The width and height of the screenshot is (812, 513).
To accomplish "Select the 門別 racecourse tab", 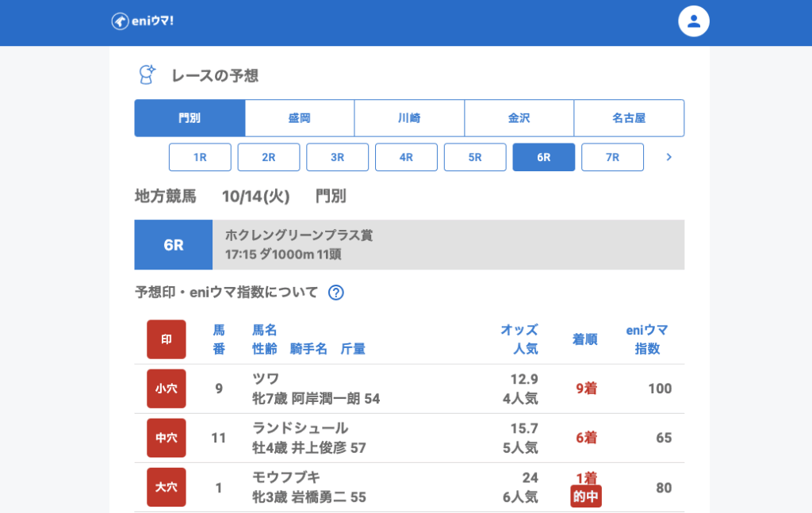I will coord(190,118).
